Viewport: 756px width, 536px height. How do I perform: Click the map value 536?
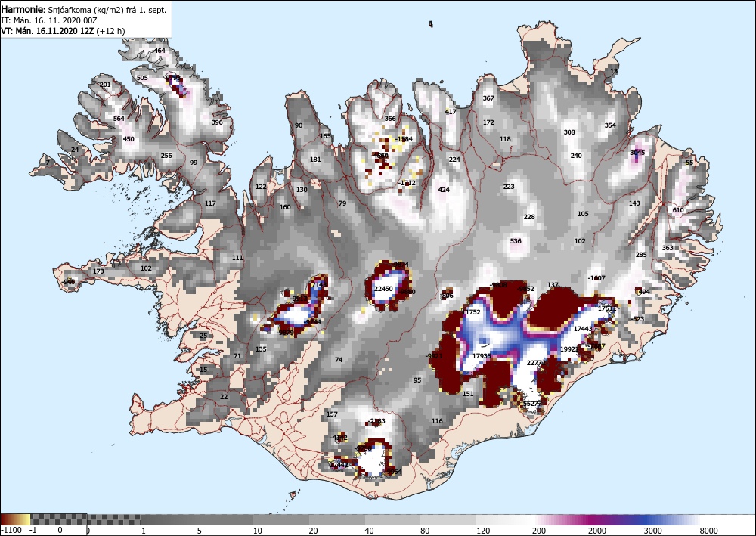point(516,241)
